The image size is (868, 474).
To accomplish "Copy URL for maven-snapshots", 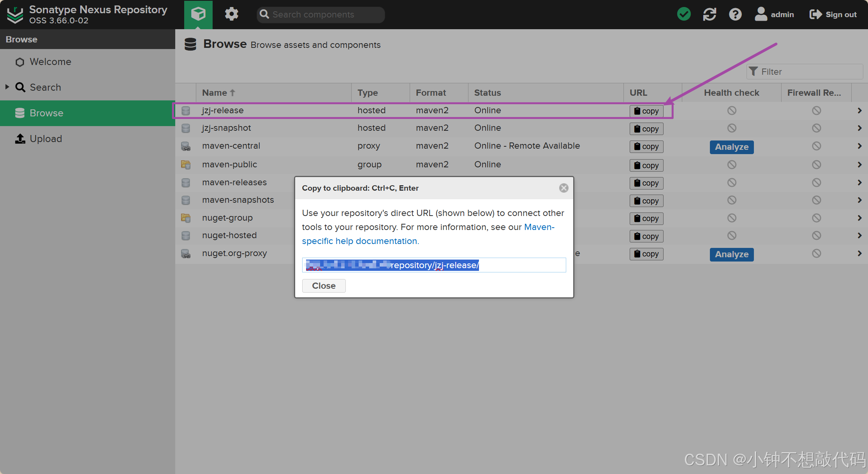I will [x=646, y=201].
